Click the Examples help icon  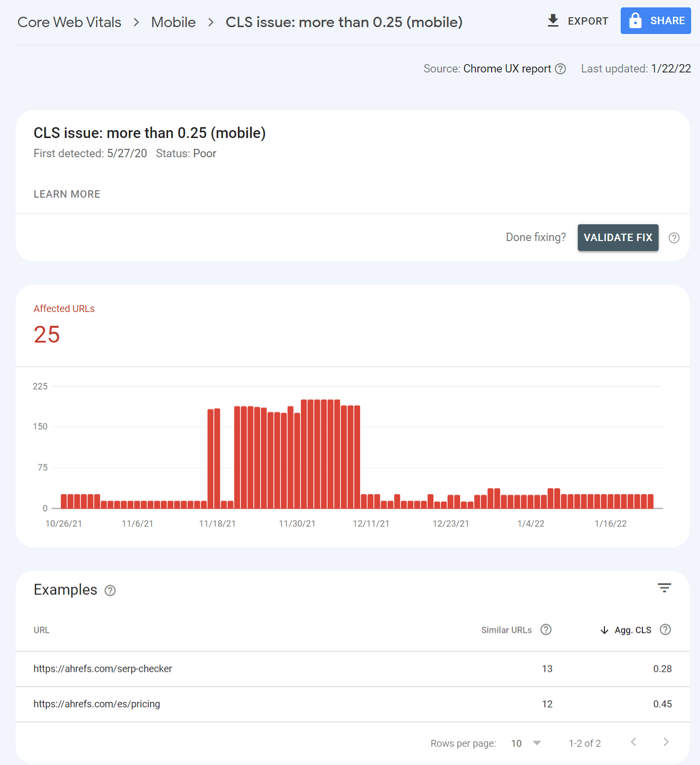click(110, 590)
